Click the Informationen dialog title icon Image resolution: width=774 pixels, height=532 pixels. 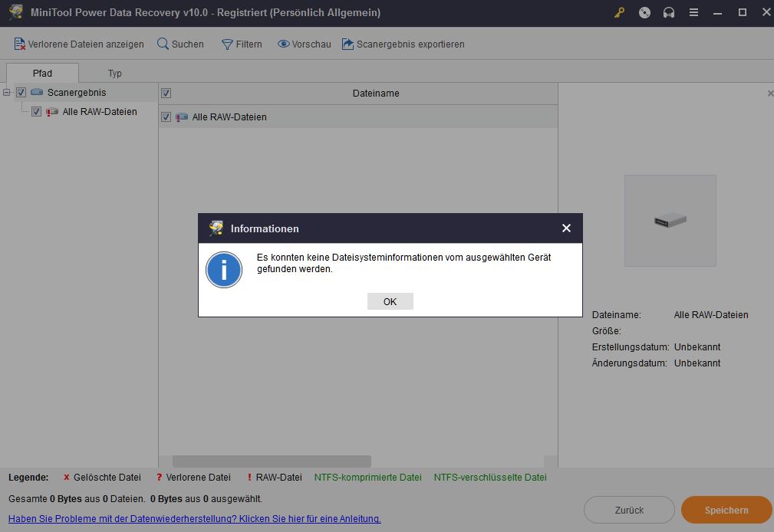[216, 228]
